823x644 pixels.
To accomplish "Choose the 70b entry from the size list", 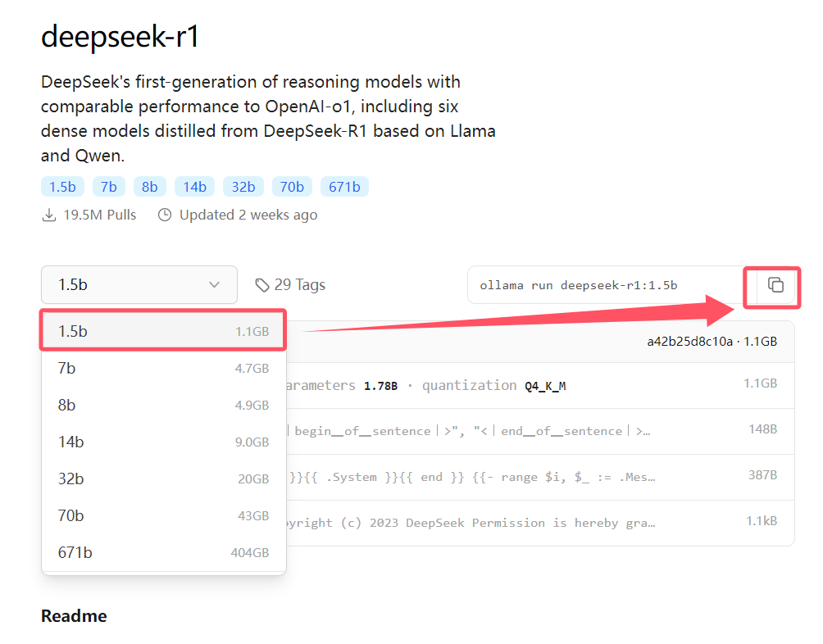I will [162, 515].
